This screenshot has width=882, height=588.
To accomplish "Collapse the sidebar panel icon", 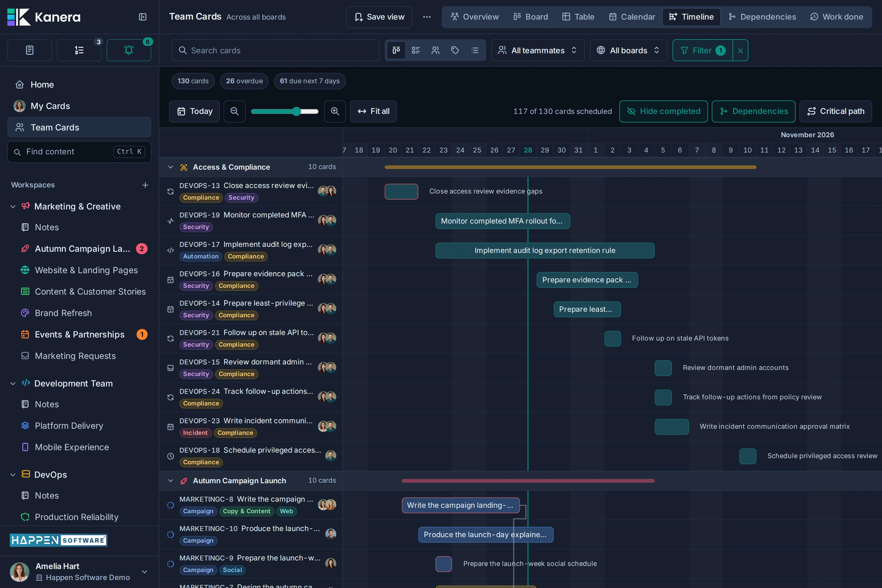I will [142, 17].
